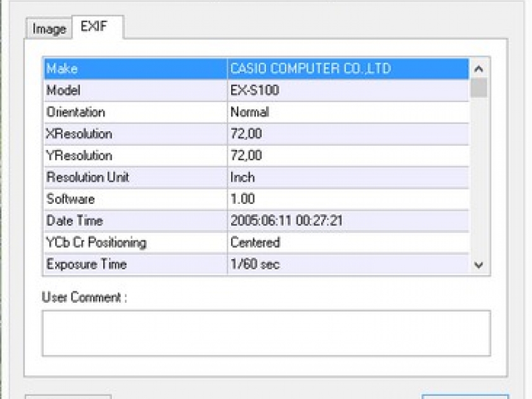Viewport: 532px width, 399px height.
Task: Click the scroll down arrow in EXIF list
Action: 478,265
